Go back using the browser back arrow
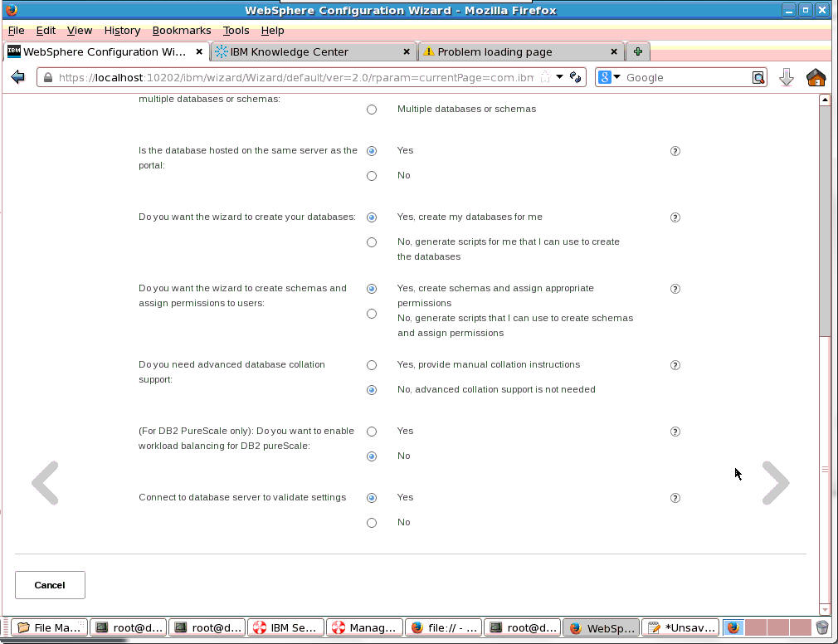Viewport: 838px width, 644px height. 17,77
